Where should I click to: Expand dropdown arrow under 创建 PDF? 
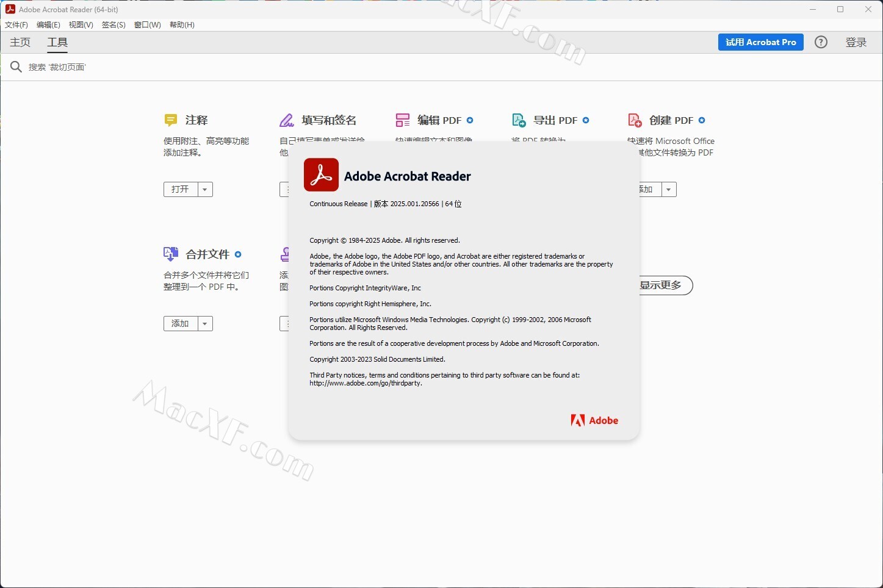coord(669,190)
